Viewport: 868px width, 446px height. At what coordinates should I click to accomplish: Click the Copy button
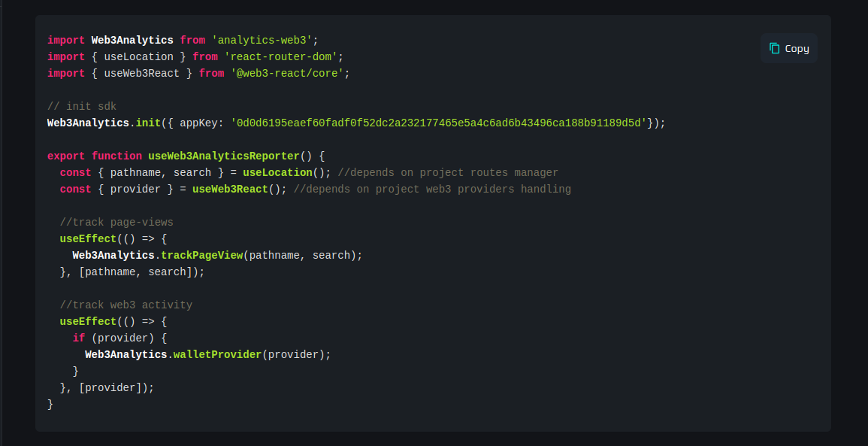tap(788, 47)
